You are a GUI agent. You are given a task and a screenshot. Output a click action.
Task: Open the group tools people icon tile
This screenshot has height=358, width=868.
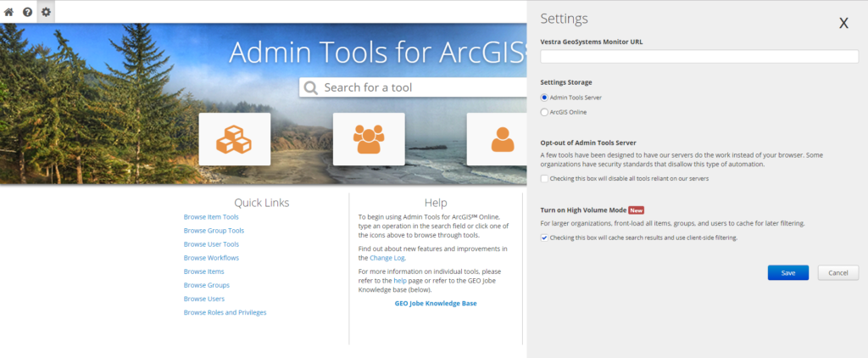coord(369,139)
